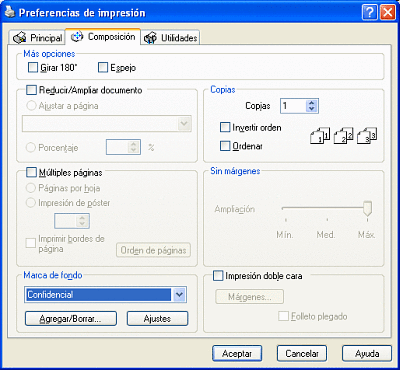Screen dimensions: 400x370
Task: Switch to the Utilidades tab
Action: pyautogui.click(x=172, y=38)
